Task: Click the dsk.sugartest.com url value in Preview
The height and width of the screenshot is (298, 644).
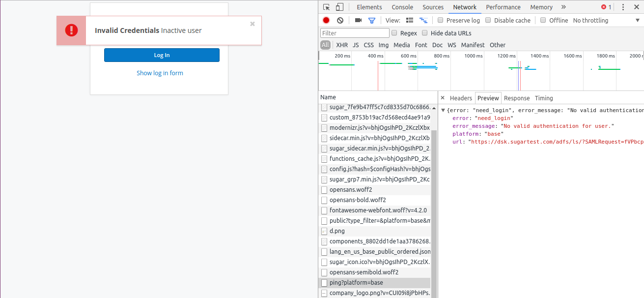Action: point(556,142)
